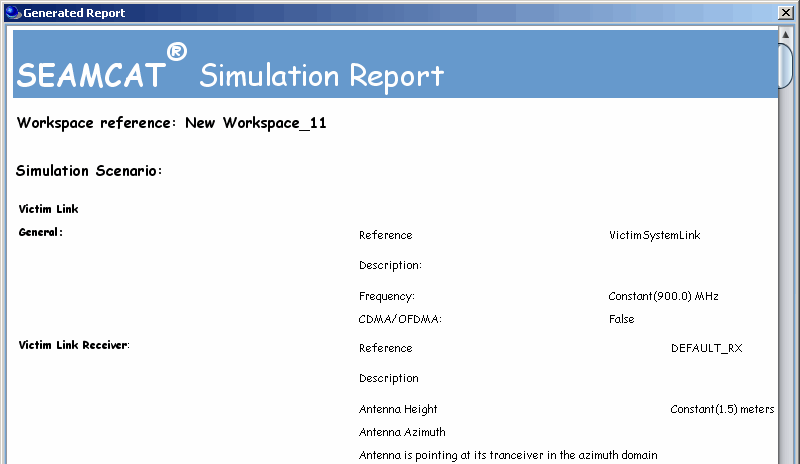Select the 'Workspace reference: New Workspace_11' text

point(171,123)
